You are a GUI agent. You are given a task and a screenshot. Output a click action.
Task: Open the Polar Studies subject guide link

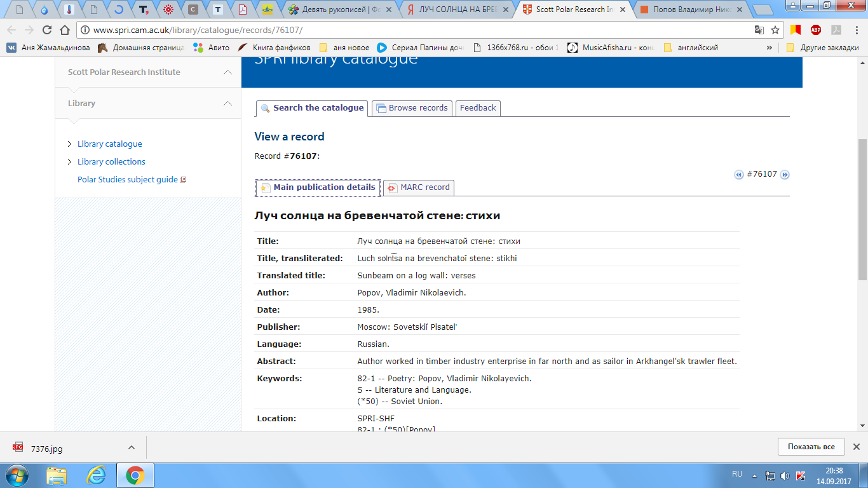coord(132,180)
